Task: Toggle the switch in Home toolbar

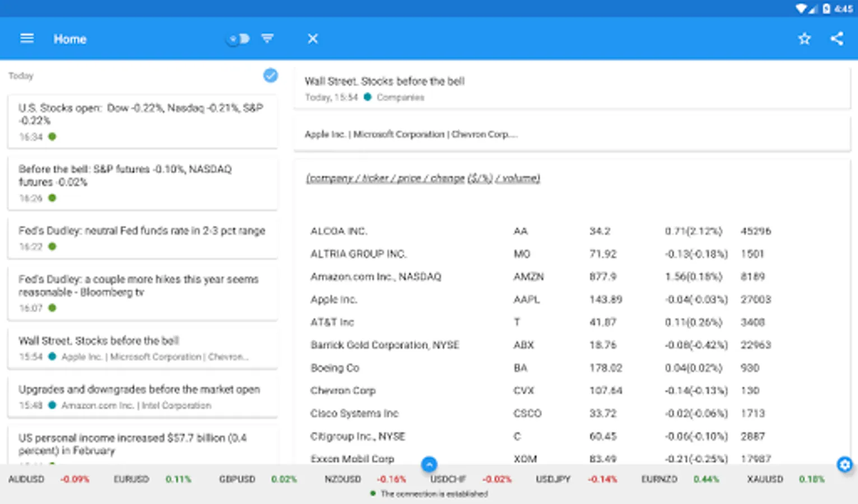Action: (238, 39)
